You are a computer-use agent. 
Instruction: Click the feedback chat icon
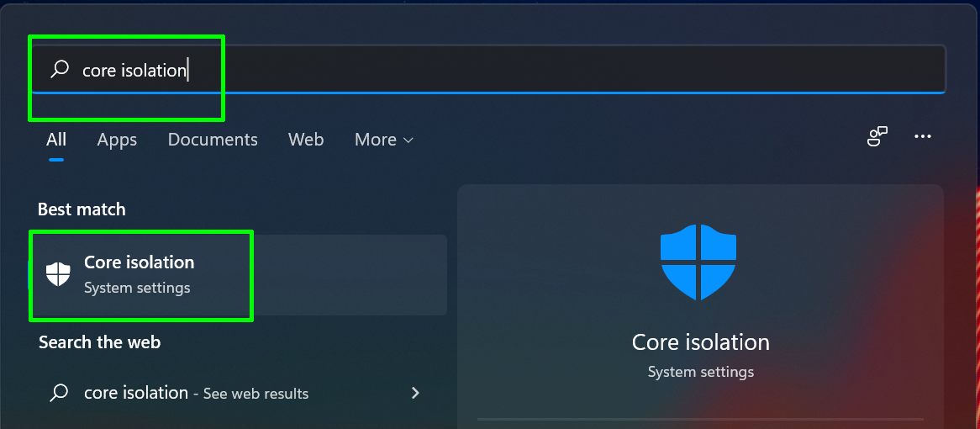pyautogui.click(x=877, y=136)
